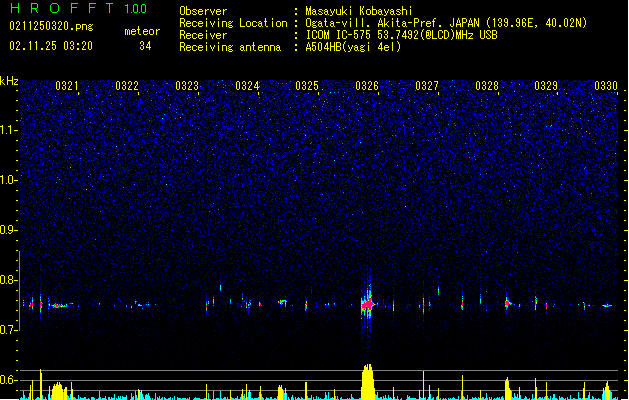Click the 0325 time marker

coord(307,86)
